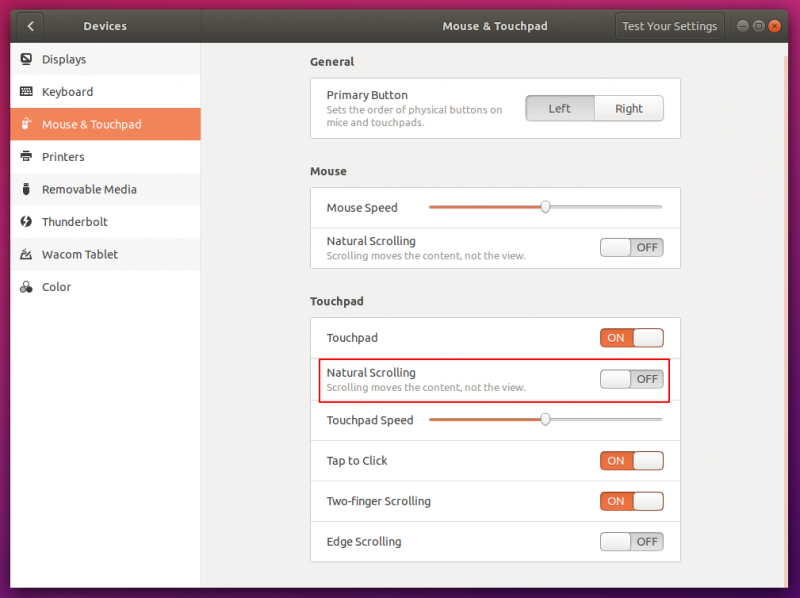Click the Wacom Tablet icon
The image size is (800, 598).
point(26,255)
